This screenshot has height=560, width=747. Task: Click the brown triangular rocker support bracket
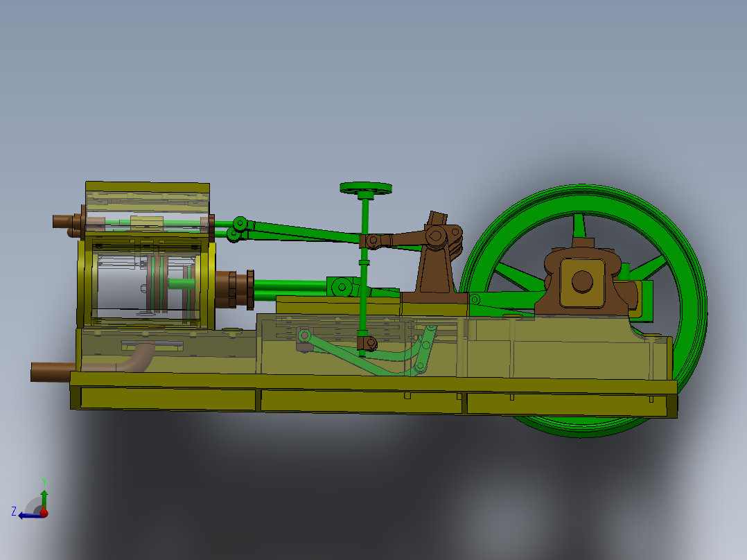point(437,277)
